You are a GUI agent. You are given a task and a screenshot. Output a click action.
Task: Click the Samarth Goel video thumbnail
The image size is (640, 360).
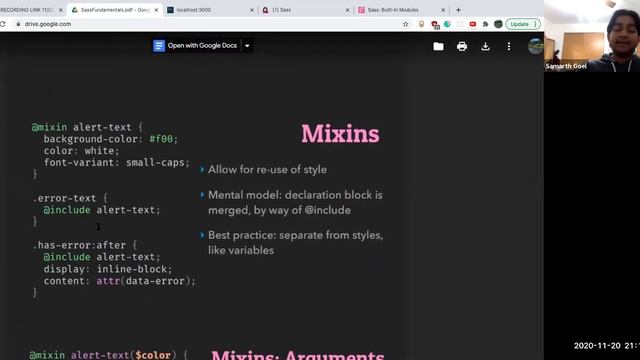click(592, 36)
